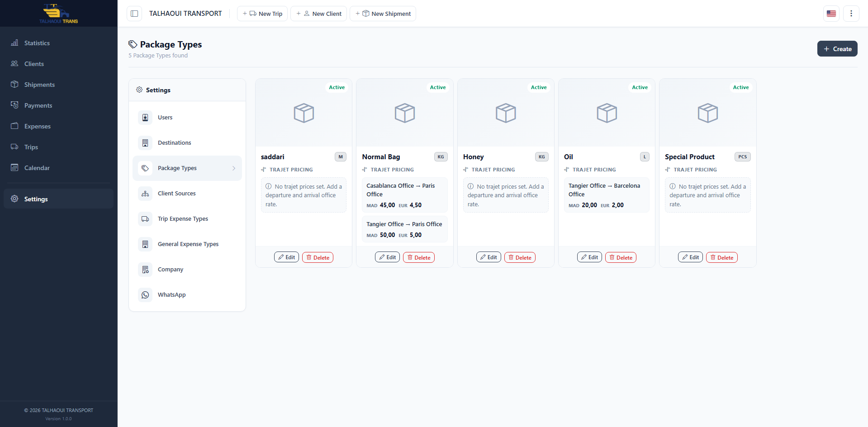Screen dimensions: 868x427
Task: Click the KG unit badge on Honey
Action: click(x=542, y=157)
